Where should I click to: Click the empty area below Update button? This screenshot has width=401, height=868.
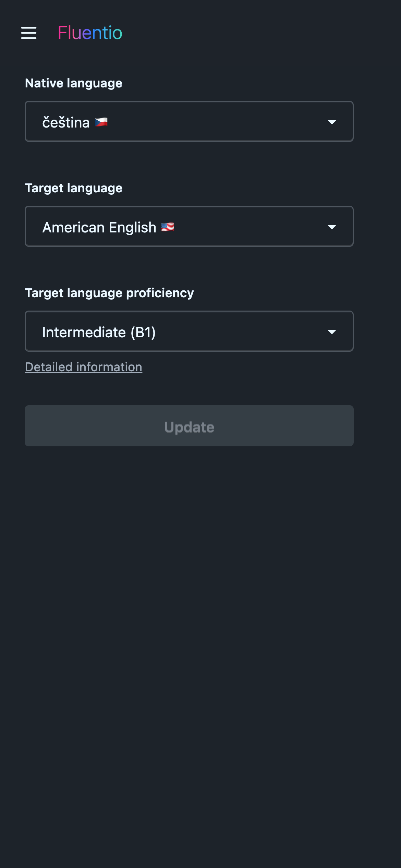pyautogui.click(x=200, y=651)
